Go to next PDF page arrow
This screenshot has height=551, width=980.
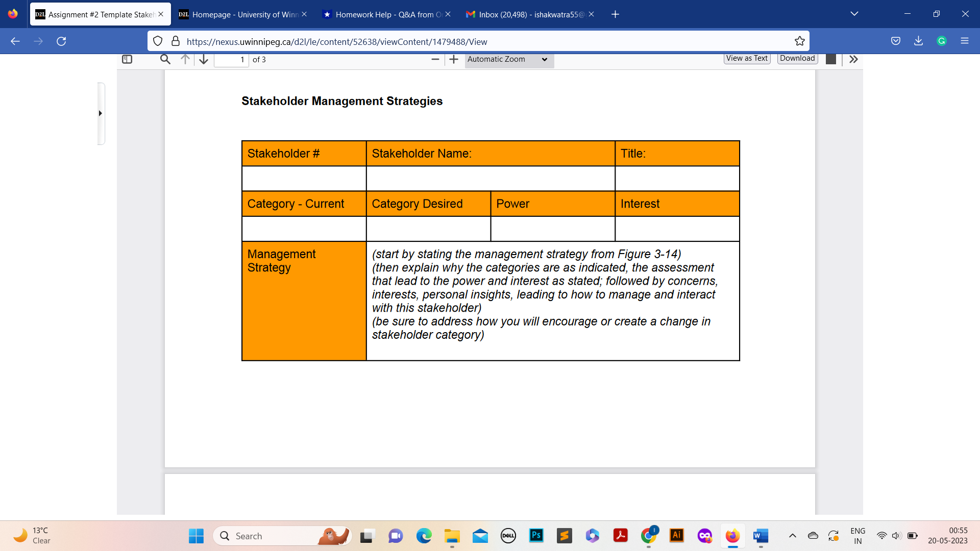point(204,59)
